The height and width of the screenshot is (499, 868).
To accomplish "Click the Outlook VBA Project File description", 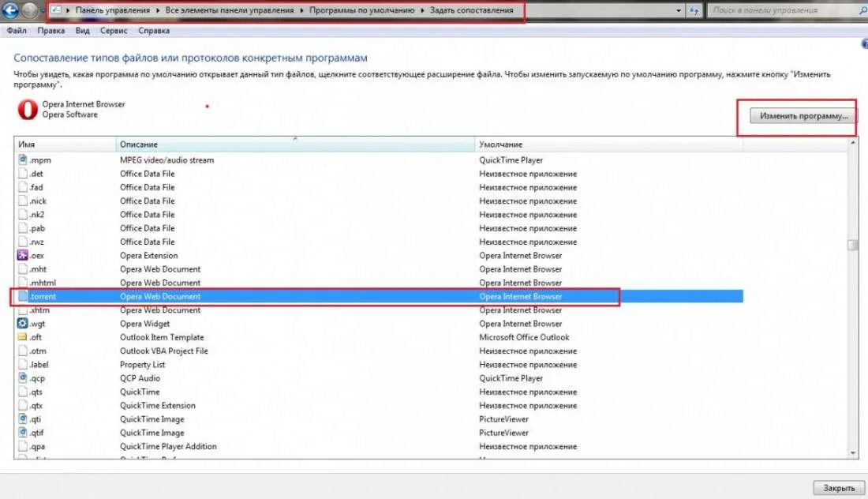I will pos(164,351).
